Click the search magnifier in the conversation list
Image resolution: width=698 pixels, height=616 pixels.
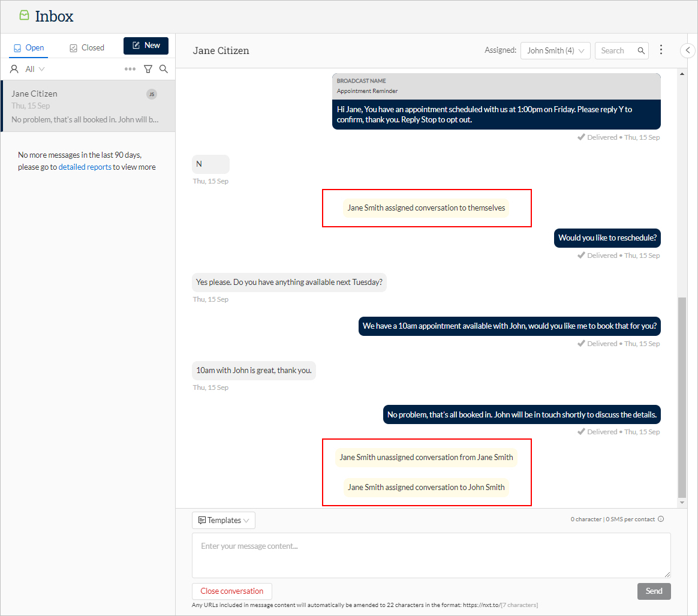(x=163, y=68)
